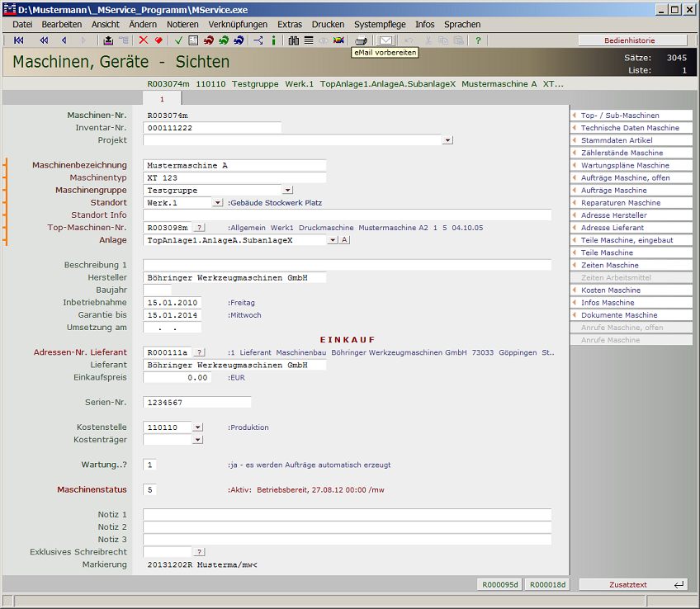The width and height of the screenshot is (700, 609).
Task: Jump to first record with the leftmost arrow icon
Action: [x=18, y=40]
